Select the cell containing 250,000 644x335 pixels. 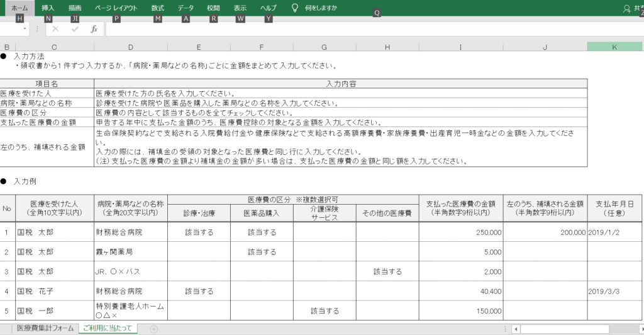(x=460, y=232)
